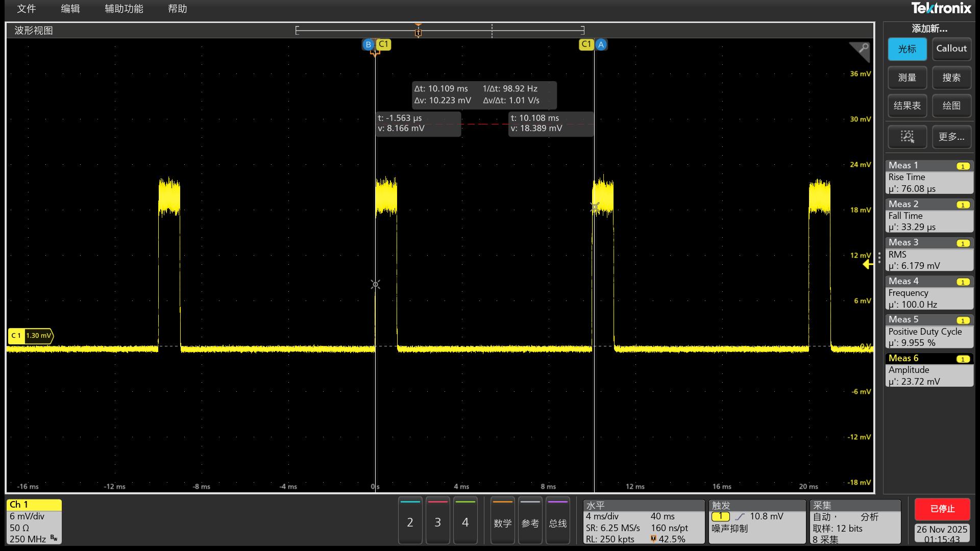This screenshot has width=980, height=551.
Task: Click the orange trigger position marker
Action: pos(418,31)
